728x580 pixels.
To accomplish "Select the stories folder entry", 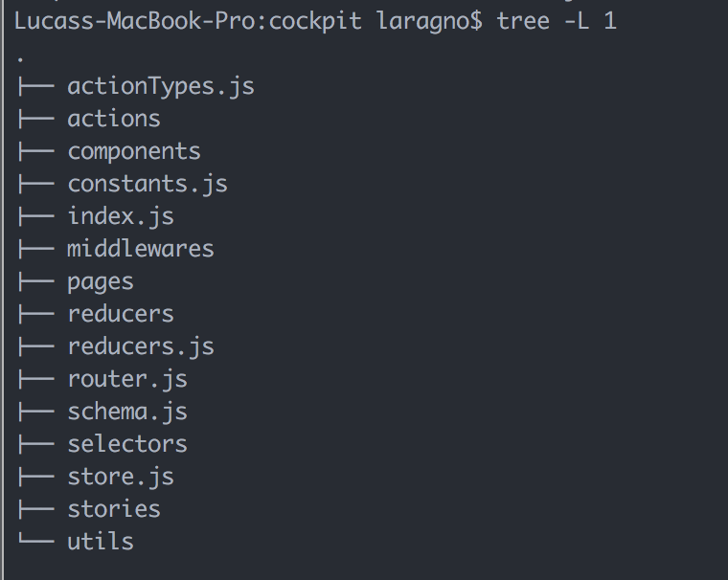I will (114, 509).
